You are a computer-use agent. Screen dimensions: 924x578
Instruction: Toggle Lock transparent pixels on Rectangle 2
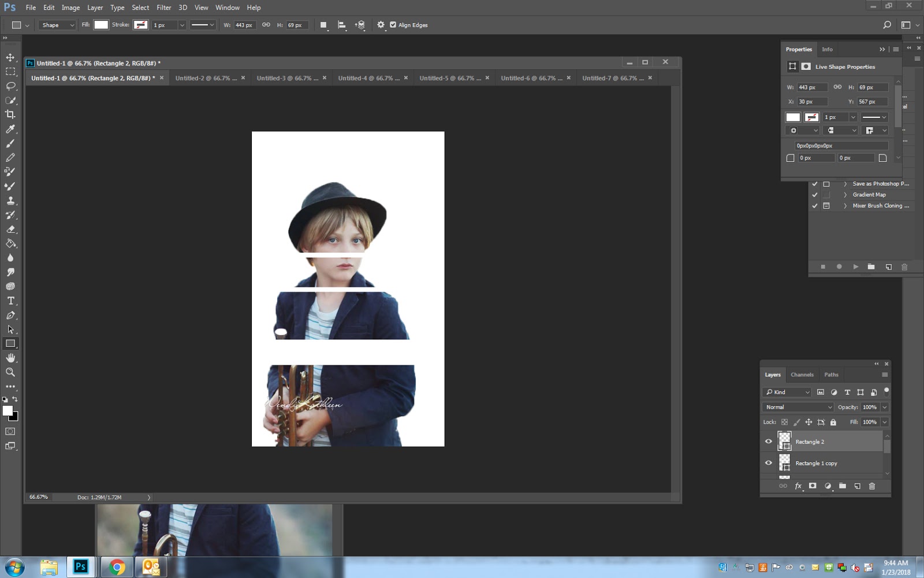coord(785,422)
